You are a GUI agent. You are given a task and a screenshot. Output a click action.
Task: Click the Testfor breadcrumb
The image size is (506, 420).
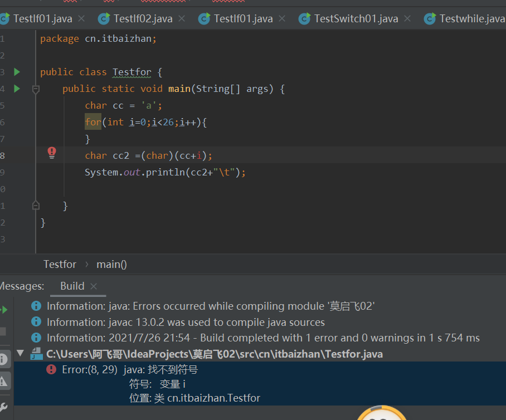click(60, 265)
